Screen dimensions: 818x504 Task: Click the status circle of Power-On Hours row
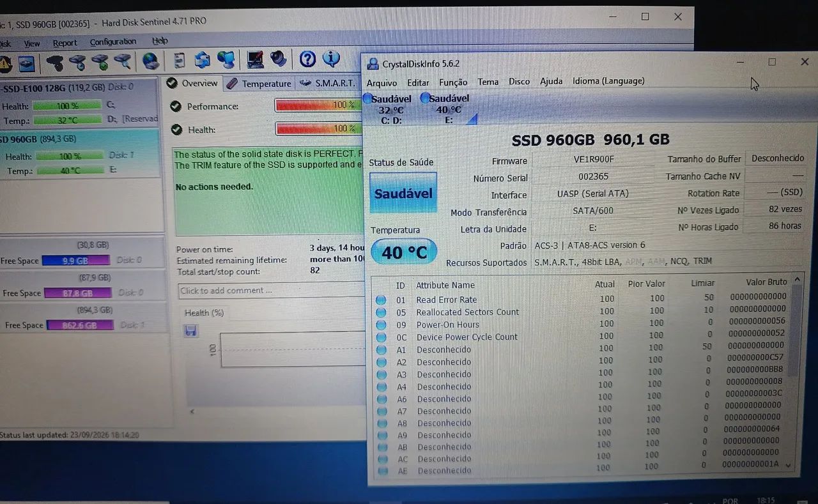tap(381, 325)
